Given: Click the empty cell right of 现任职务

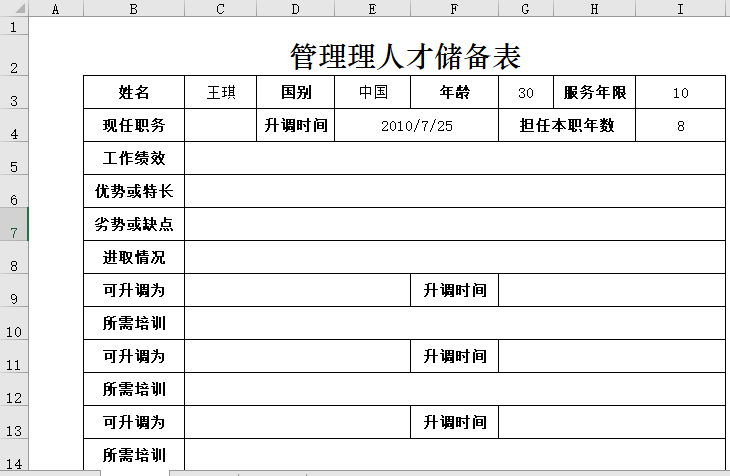Looking at the screenshot, I should [x=221, y=126].
